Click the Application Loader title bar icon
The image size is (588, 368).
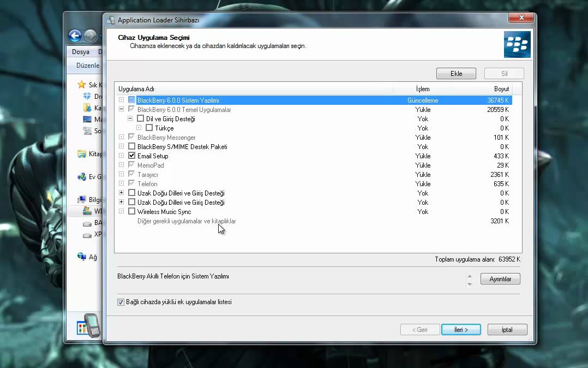click(x=111, y=20)
